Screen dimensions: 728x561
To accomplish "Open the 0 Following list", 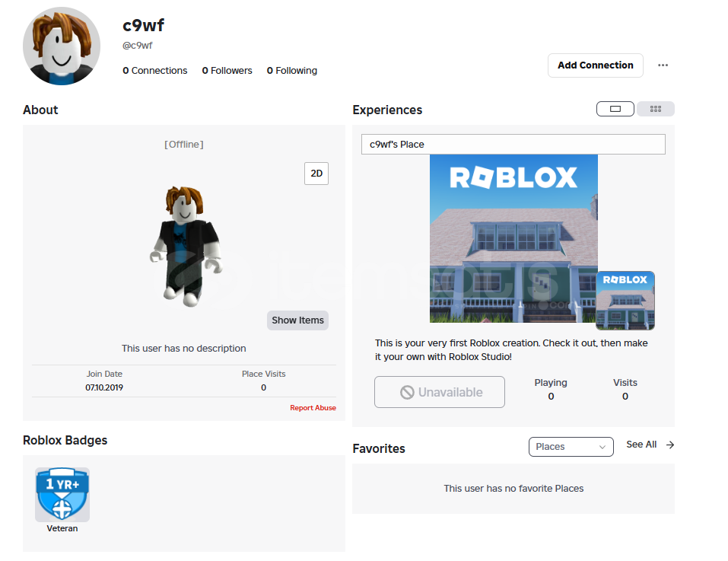I will point(291,71).
